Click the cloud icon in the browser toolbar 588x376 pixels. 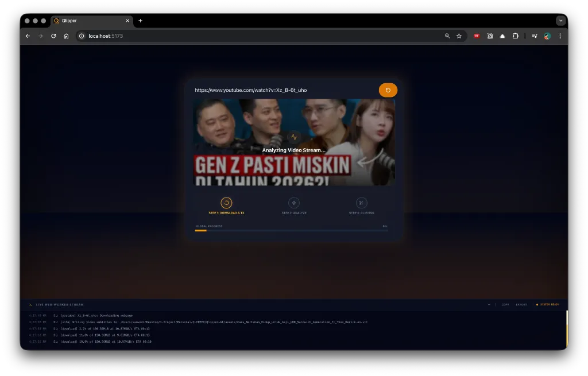point(502,36)
